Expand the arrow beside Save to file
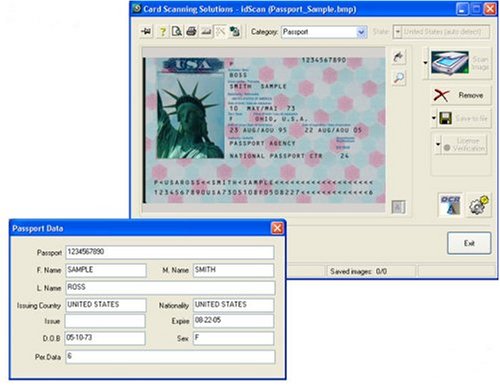The height and width of the screenshot is (392, 500). point(434,118)
